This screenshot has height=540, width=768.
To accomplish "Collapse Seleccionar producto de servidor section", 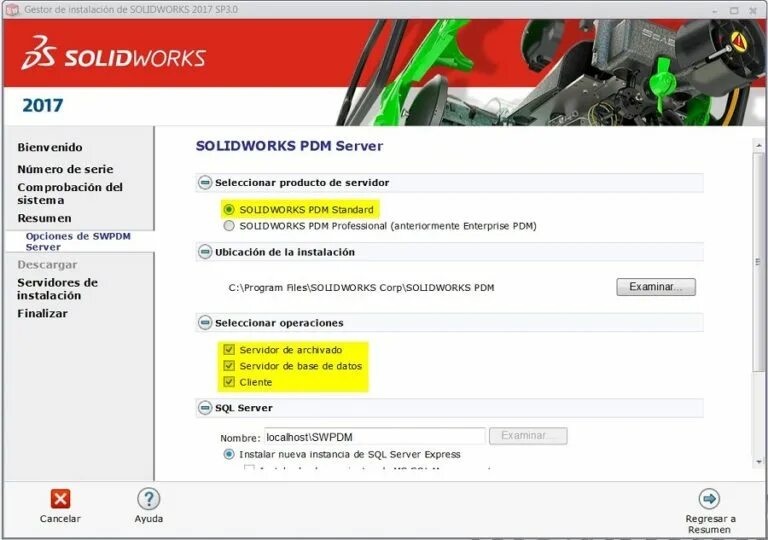I will [x=205, y=183].
